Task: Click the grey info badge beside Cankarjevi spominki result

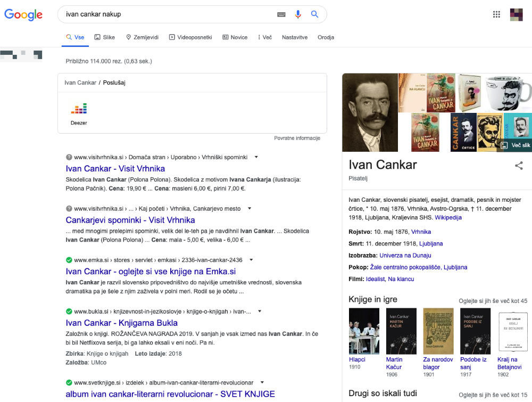Action: point(69,209)
